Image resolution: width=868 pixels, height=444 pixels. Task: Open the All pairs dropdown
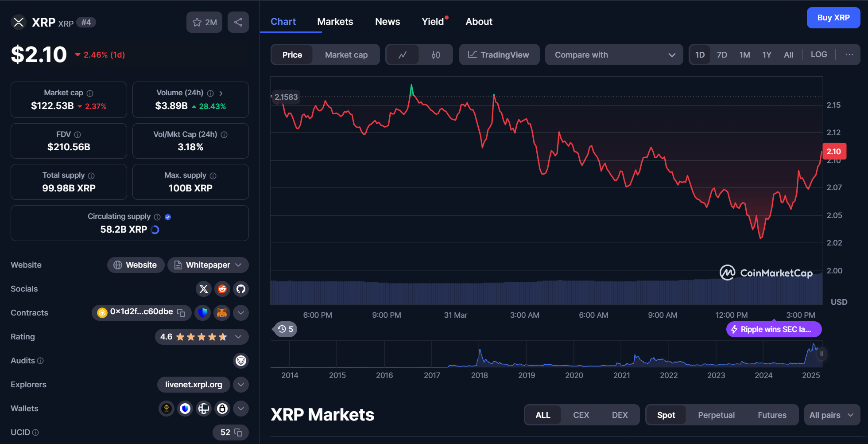832,415
